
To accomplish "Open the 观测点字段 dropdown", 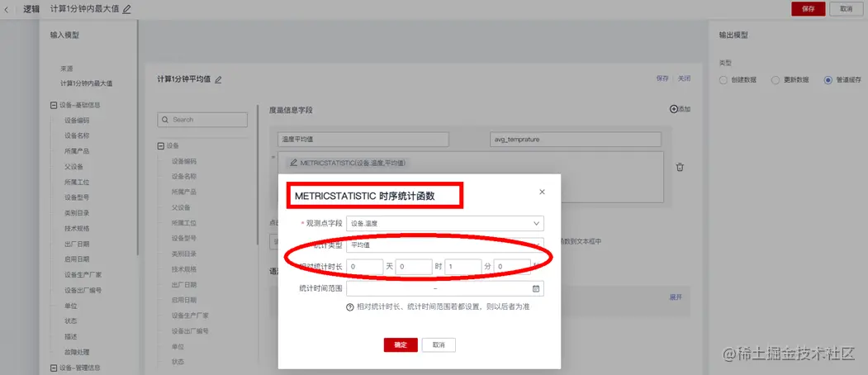I will click(x=445, y=223).
